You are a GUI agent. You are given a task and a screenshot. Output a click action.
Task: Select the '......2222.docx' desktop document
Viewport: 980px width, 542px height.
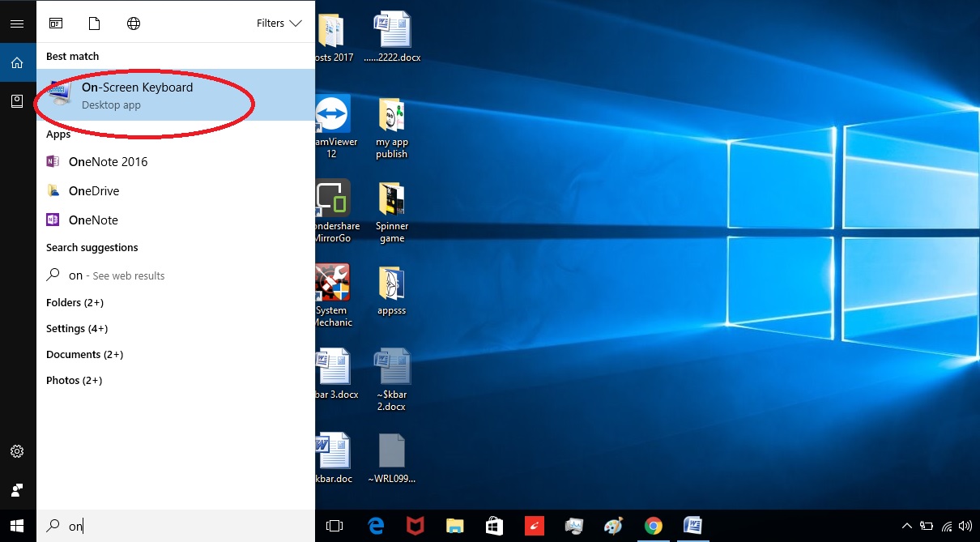point(392,37)
